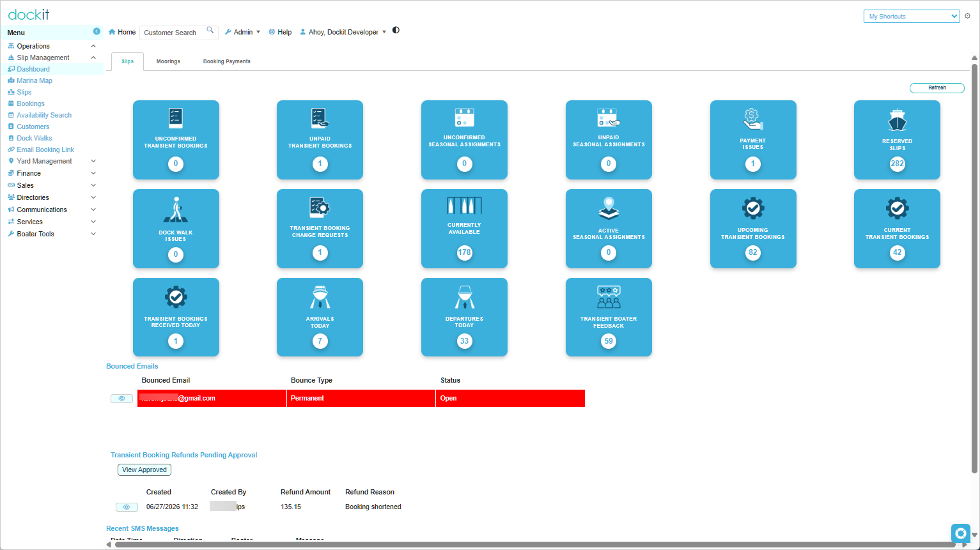Click the Currently Available count 178

[x=464, y=252]
